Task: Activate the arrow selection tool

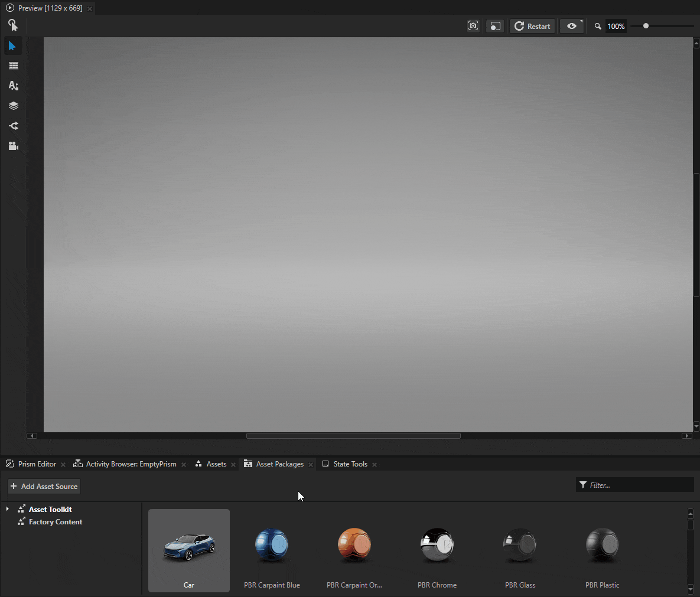Action: coord(13,46)
